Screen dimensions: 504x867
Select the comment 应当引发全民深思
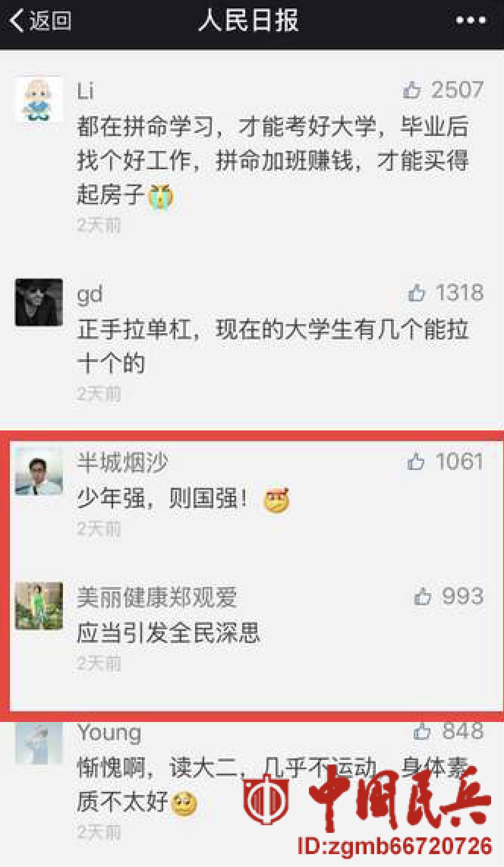[x=169, y=632]
